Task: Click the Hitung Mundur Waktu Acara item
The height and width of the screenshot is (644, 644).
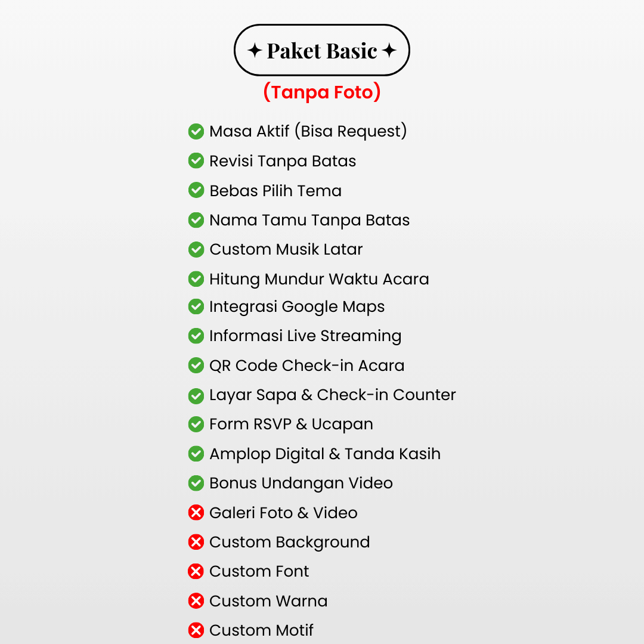Action: click(319, 279)
